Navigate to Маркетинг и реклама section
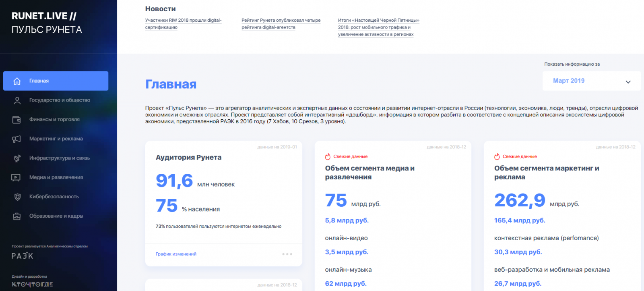Viewport: 644px width, 291px height. pyautogui.click(x=56, y=139)
